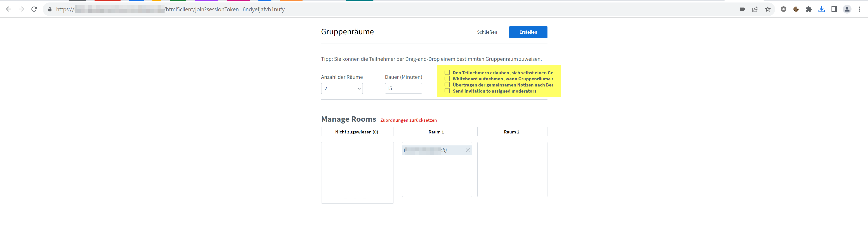Check 'Übertragen der gemeinsamen Notizen' option

click(x=447, y=84)
